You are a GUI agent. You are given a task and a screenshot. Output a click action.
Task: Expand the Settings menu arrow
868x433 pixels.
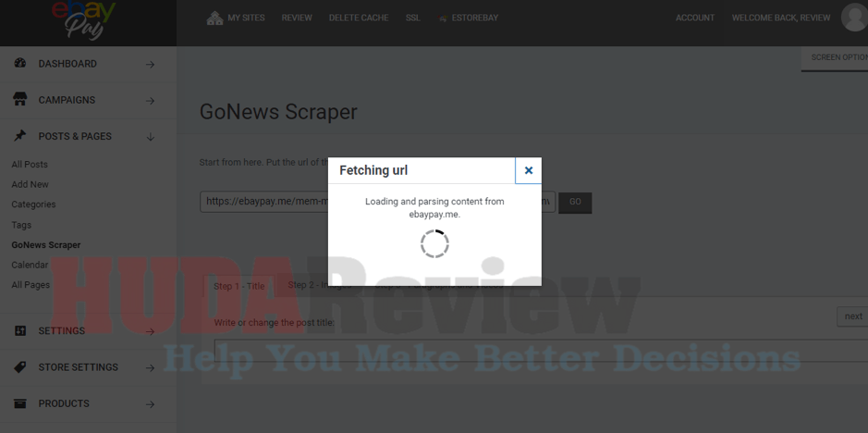pos(150,331)
